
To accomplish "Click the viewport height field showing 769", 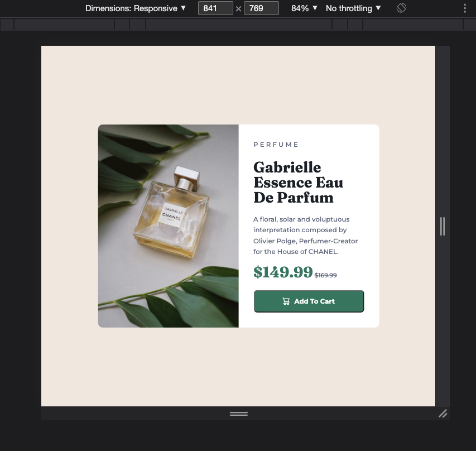I will point(261,8).
